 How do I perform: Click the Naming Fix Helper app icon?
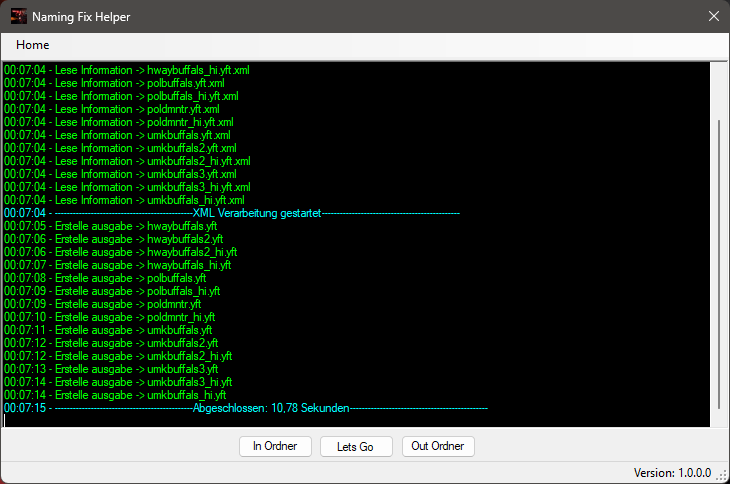click(18, 16)
